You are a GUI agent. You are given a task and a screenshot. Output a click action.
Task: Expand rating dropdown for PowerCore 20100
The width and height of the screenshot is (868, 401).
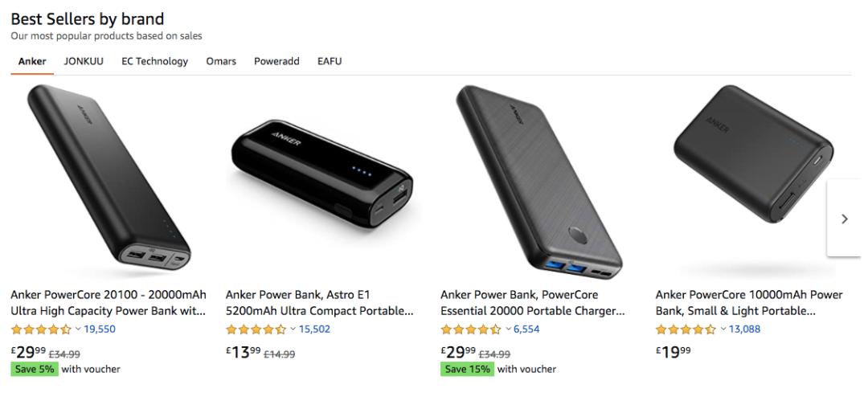[78, 329]
